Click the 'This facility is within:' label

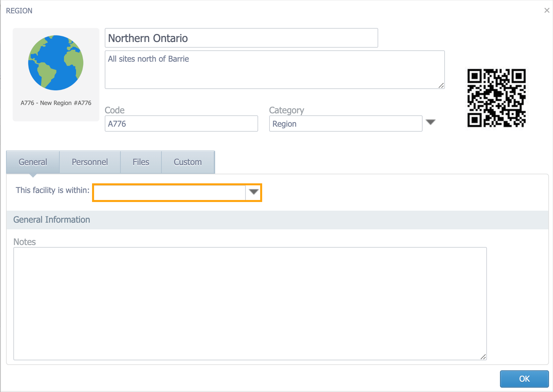pyautogui.click(x=53, y=190)
